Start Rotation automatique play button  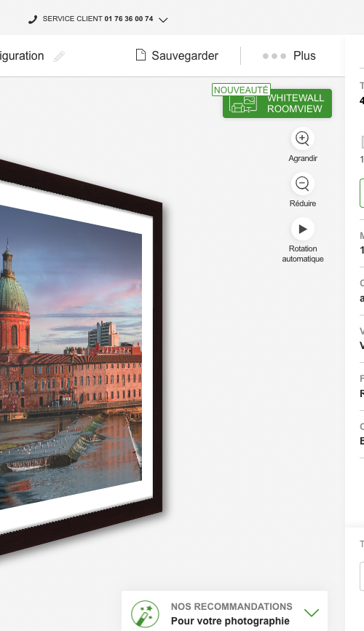pyautogui.click(x=302, y=229)
